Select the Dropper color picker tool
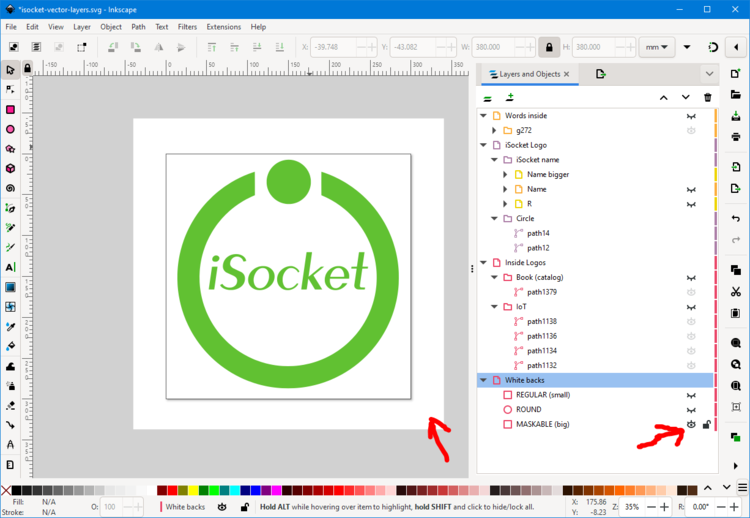750x518 pixels. point(10,327)
